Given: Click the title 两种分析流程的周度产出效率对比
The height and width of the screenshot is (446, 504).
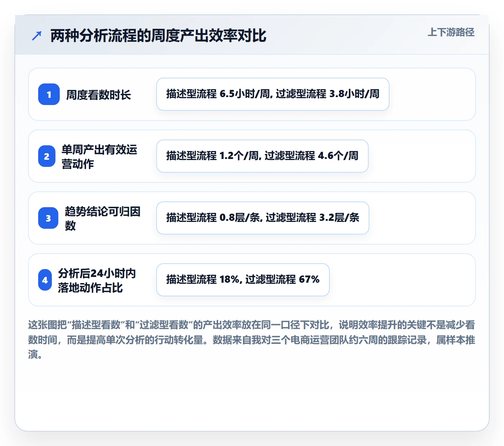Looking at the screenshot, I should (158, 36).
